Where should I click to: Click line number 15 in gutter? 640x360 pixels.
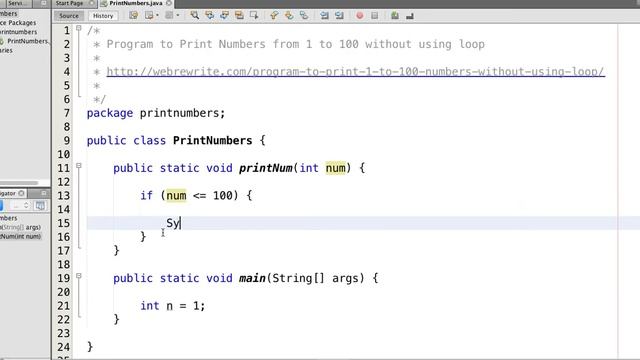[x=63, y=223]
